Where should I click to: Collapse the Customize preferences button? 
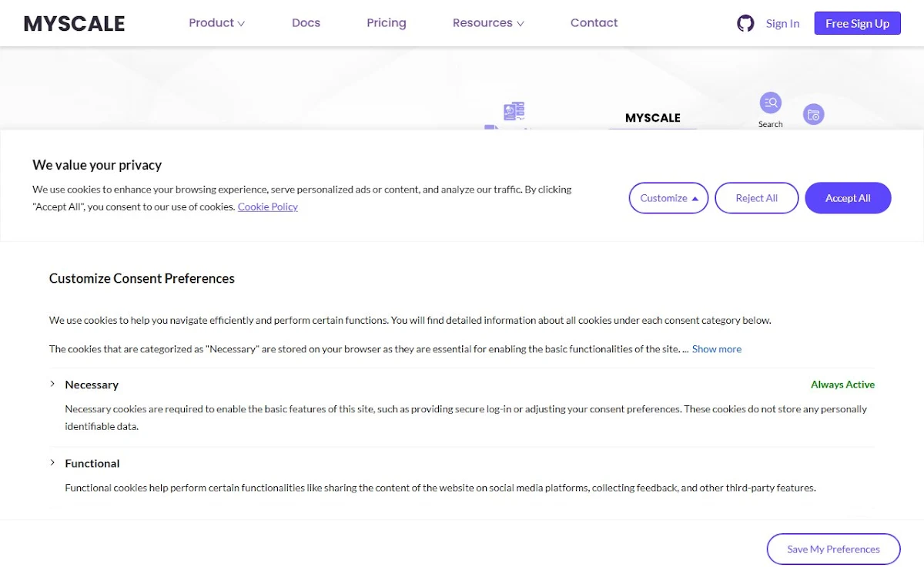[668, 198]
